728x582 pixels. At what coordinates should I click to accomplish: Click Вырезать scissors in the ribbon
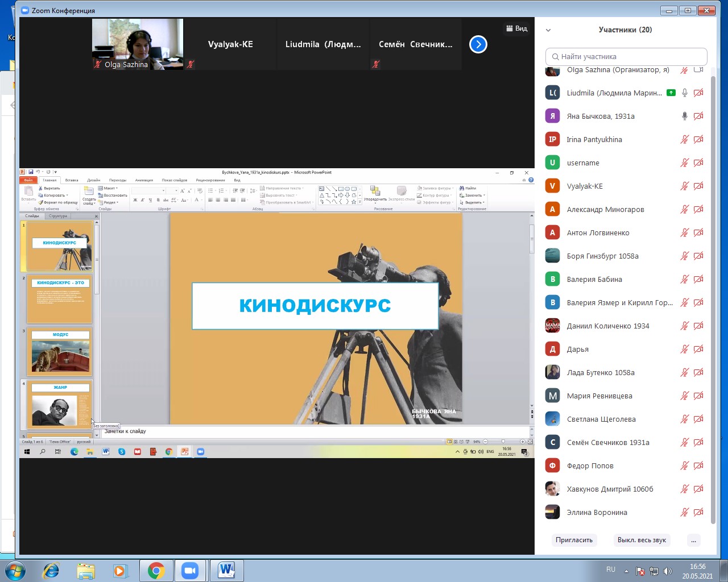49,188
